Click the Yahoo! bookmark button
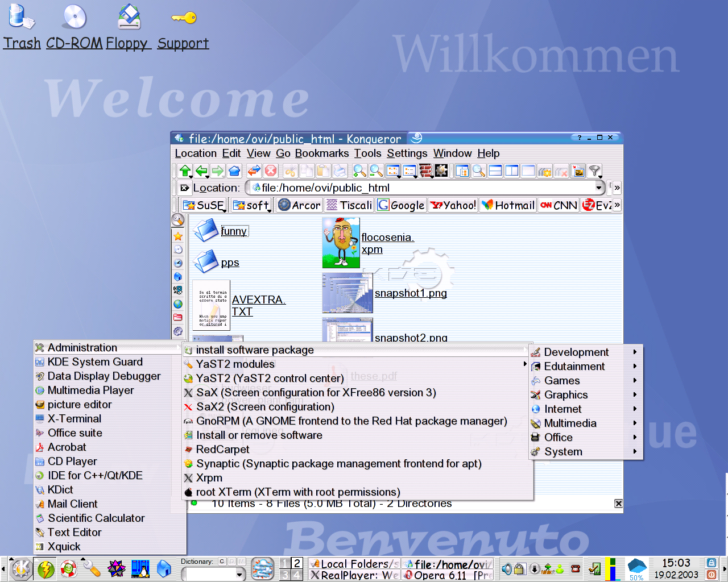 tap(453, 205)
